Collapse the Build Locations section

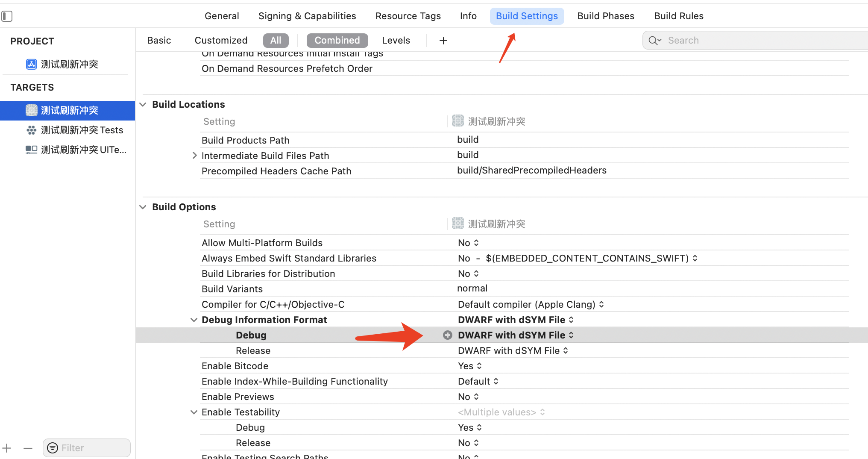coord(143,104)
